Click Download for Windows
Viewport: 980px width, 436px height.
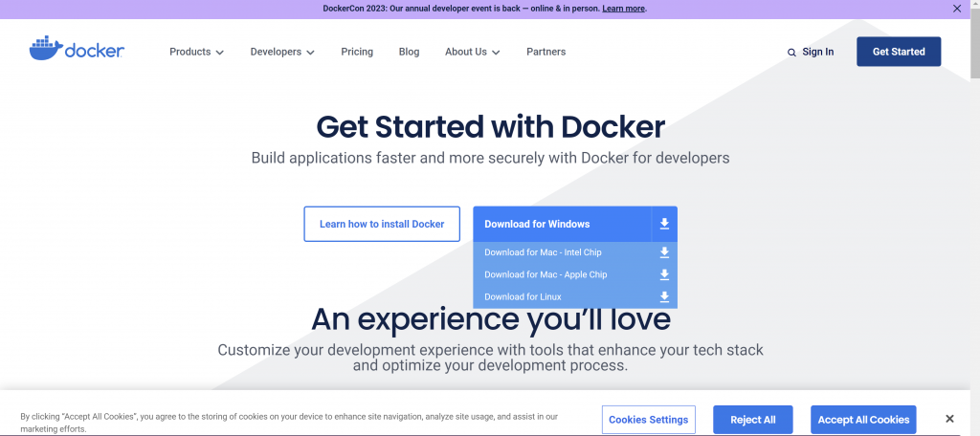click(x=562, y=224)
